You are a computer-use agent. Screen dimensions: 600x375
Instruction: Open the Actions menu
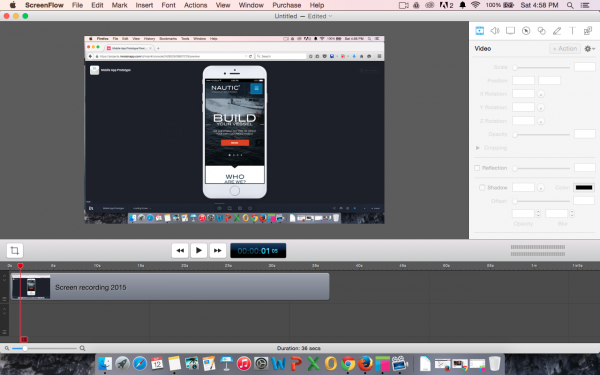[x=196, y=5]
